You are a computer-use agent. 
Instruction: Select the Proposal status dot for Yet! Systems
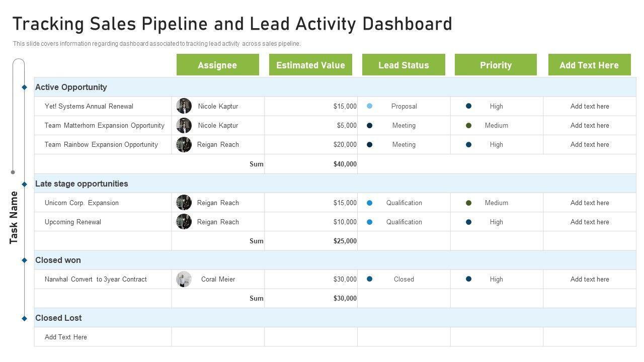[x=370, y=106]
